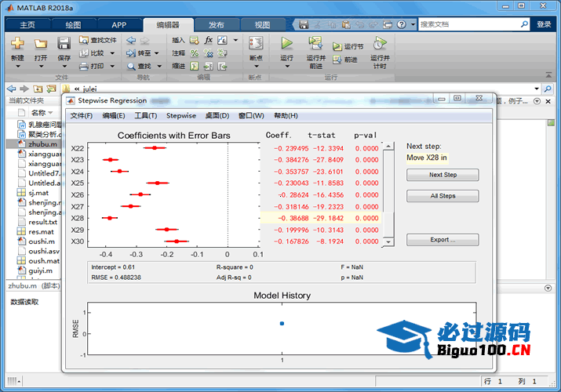Click the blue Model History point
This screenshot has width=561, height=392.
[x=282, y=323]
